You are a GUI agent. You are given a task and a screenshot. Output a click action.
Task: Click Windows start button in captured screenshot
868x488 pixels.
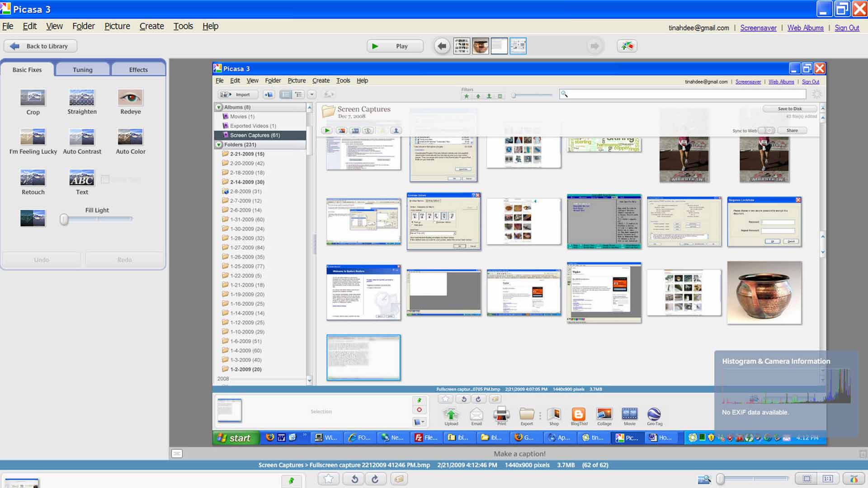[236, 438]
